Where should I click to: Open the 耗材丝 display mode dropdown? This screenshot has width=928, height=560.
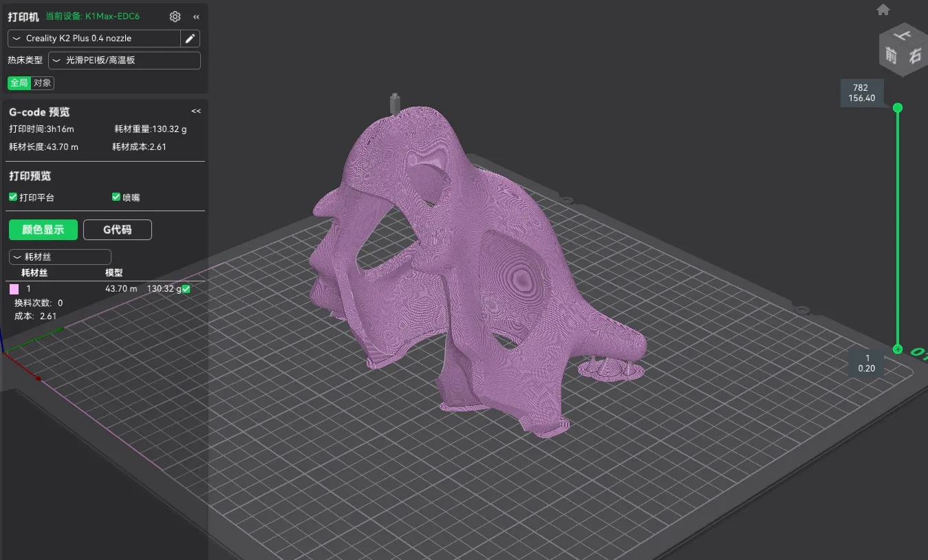[x=60, y=257]
